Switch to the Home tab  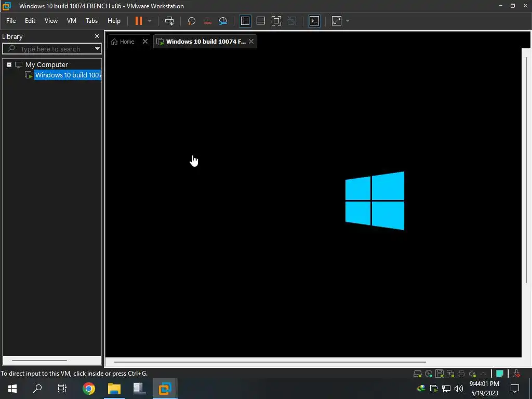click(x=123, y=42)
